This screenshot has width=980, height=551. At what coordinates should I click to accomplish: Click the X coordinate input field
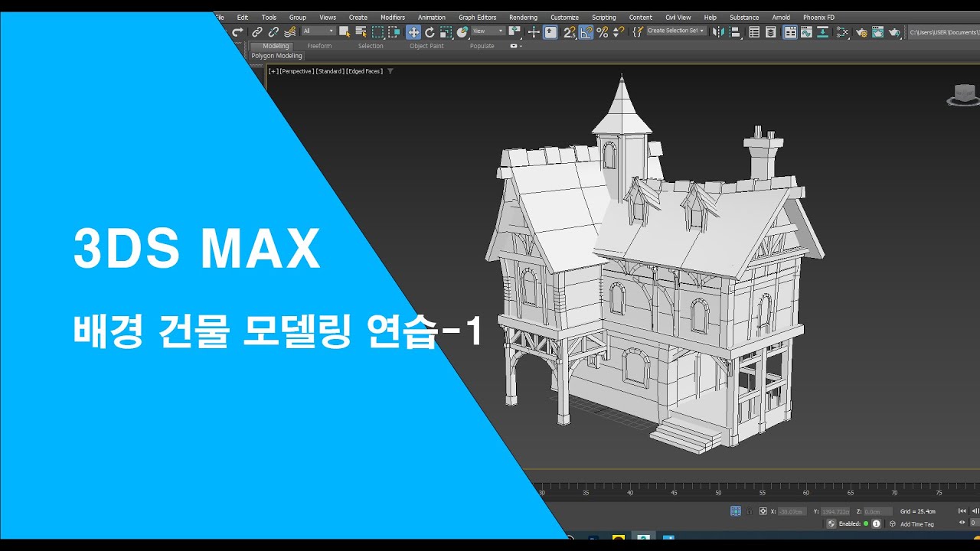(x=792, y=511)
